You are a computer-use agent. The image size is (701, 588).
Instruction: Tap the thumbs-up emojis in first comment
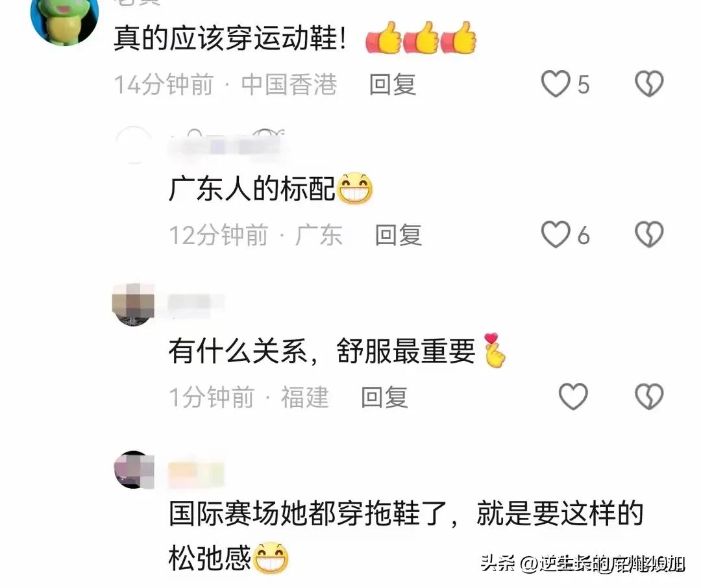tap(421, 38)
